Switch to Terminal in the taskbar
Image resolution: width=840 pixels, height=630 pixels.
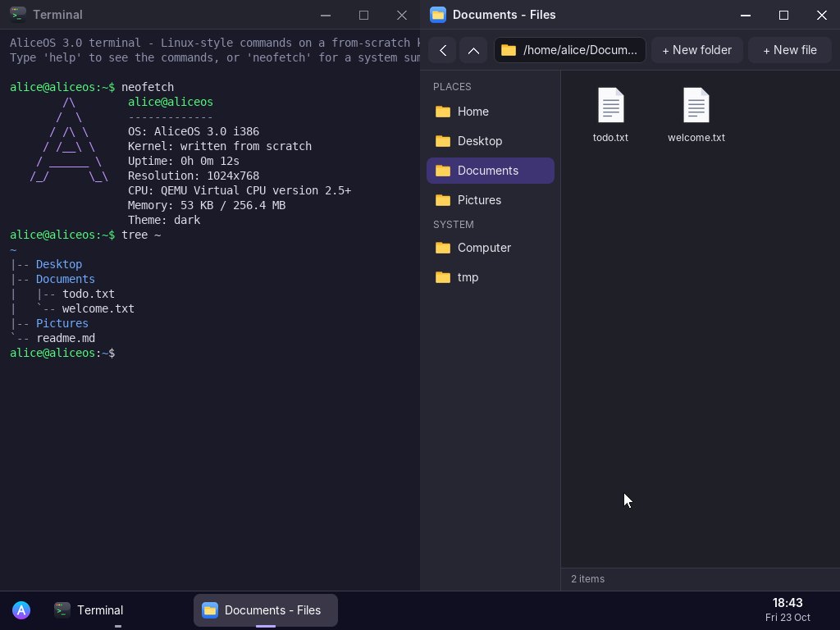[x=118, y=610]
